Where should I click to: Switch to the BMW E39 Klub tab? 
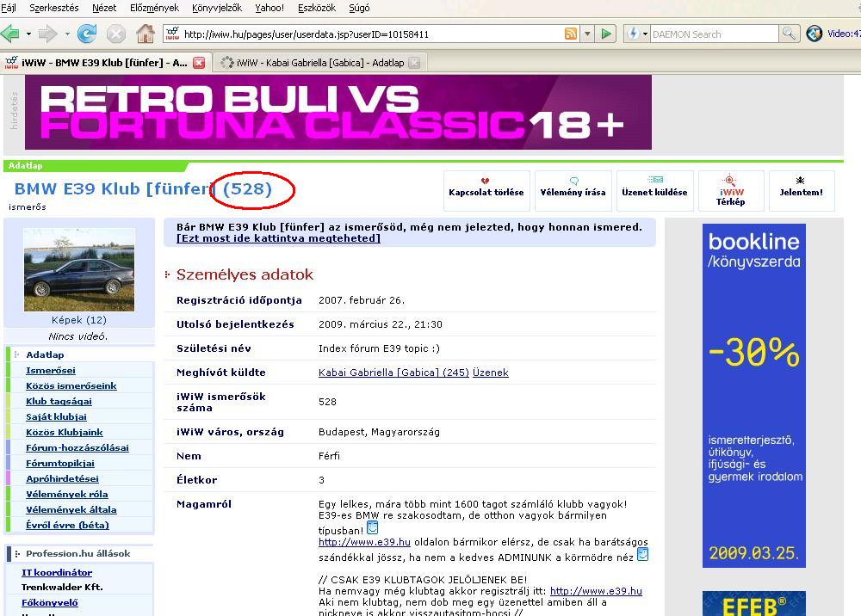(x=104, y=63)
